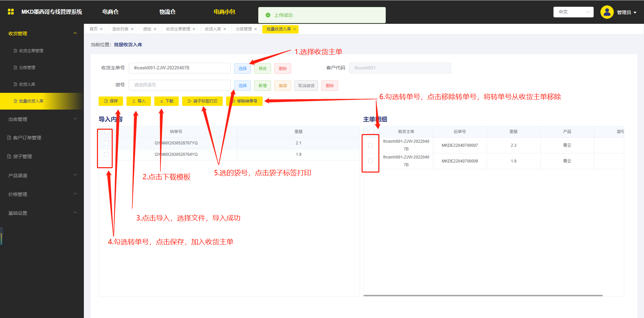Screen dimensions: 644x318
Task: Click the 保存 save button
Action: point(111,101)
